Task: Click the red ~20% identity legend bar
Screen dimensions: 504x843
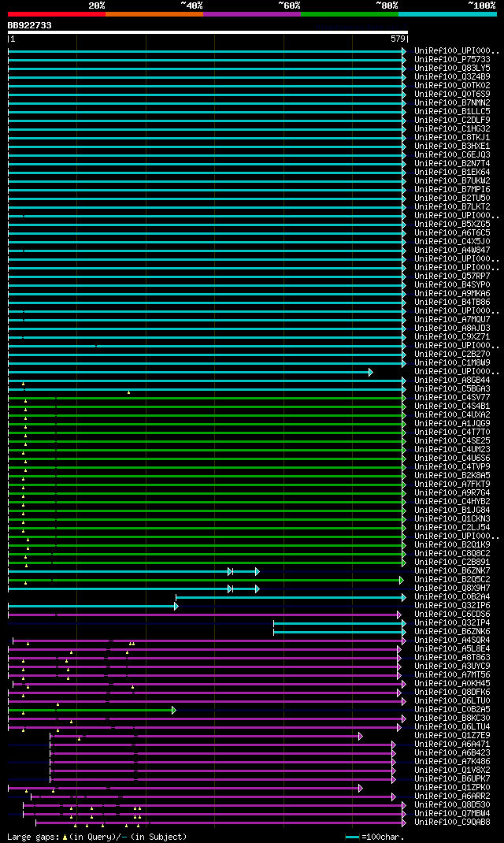Action: point(57,13)
